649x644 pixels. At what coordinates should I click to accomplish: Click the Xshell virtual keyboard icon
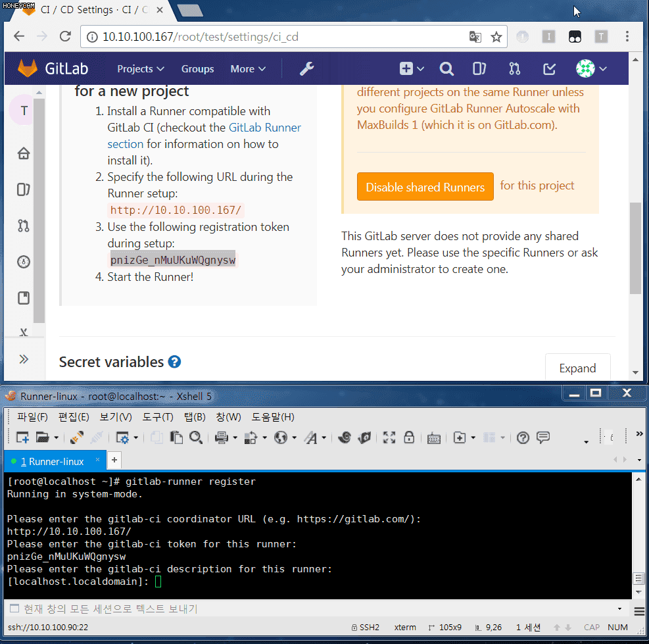click(433, 437)
